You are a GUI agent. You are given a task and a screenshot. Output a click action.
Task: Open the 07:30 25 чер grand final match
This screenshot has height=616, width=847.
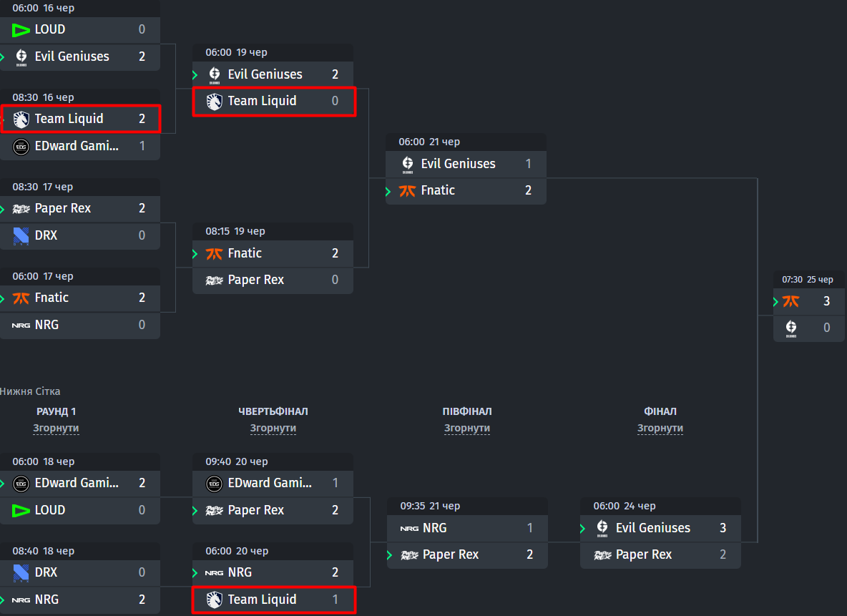[x=808, y=306]
